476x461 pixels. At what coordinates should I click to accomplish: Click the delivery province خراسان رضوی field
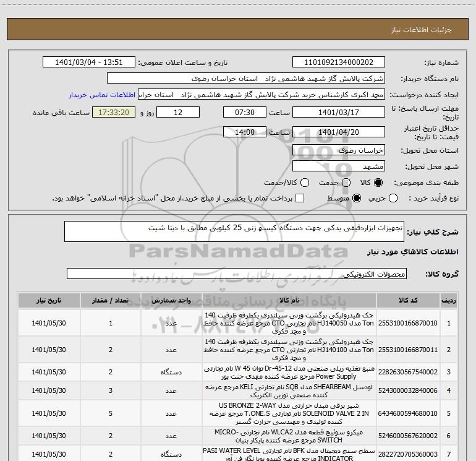(338, 150)
